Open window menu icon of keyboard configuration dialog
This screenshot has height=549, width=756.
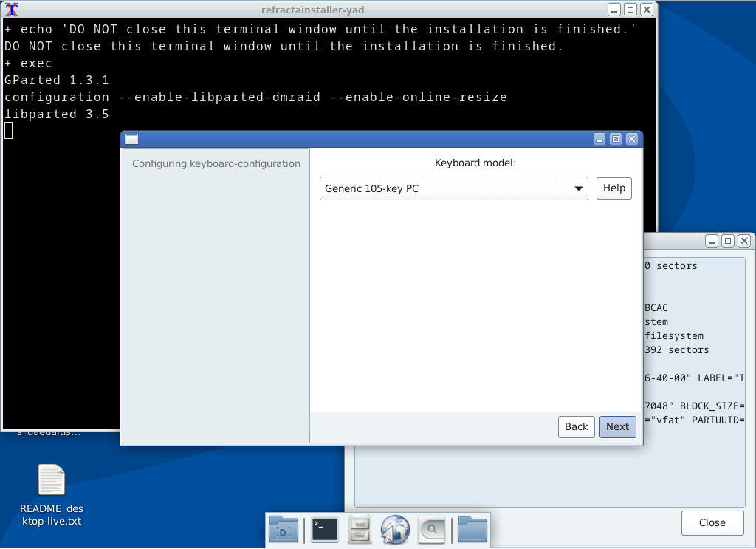(x=131, y=139)
